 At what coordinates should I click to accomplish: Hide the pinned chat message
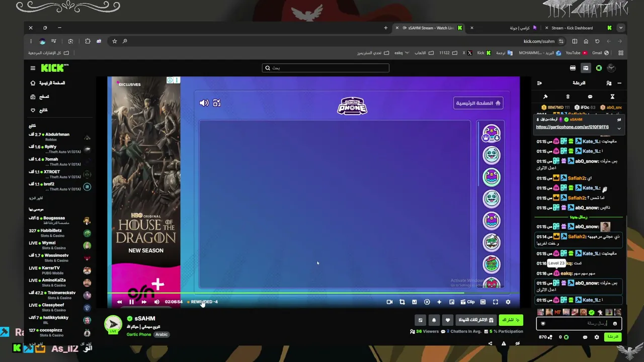(619, 120)
